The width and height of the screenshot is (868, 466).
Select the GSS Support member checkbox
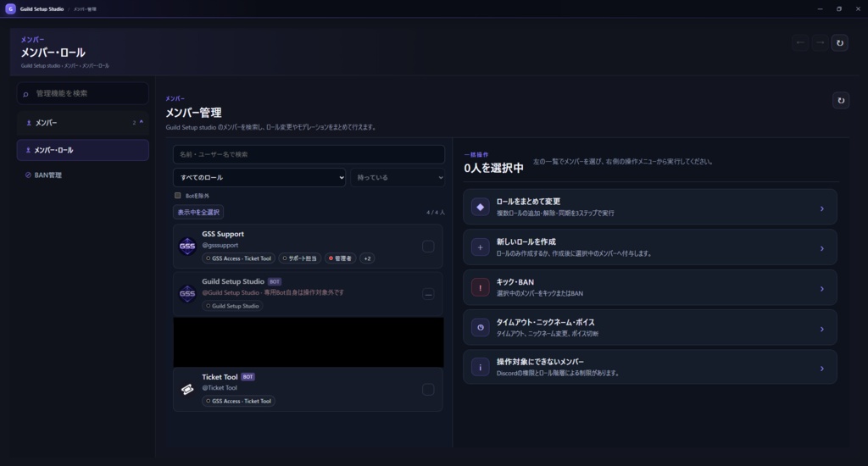[428, 247]
